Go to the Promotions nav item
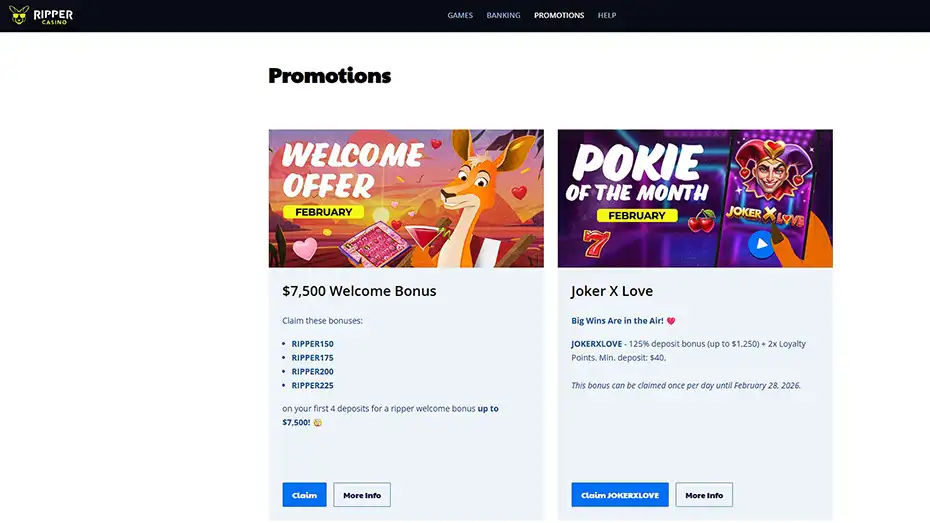Screen dimensions: 930x523 [x=559, y=15]
